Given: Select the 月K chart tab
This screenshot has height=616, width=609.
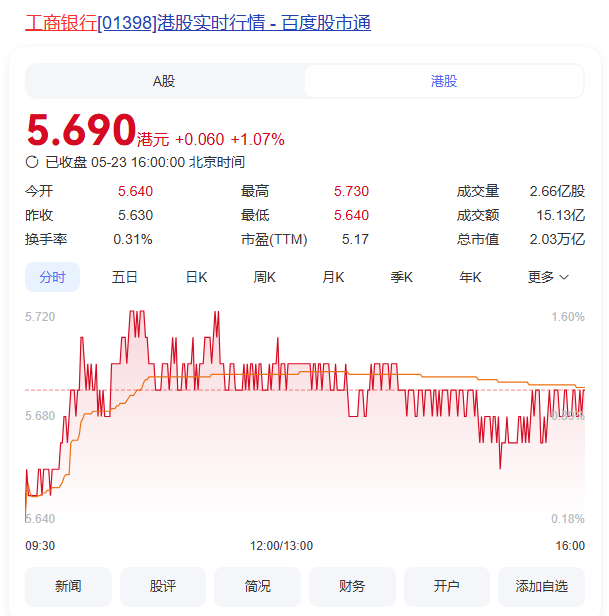Looking at the screenshot, I should point(333,277).
